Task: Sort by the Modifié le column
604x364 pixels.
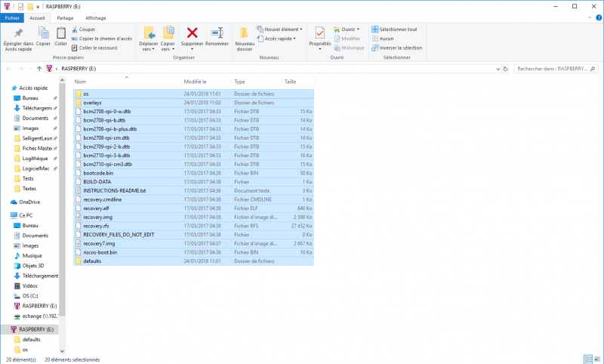Action: pyautogui.click(x=206, y=82)
